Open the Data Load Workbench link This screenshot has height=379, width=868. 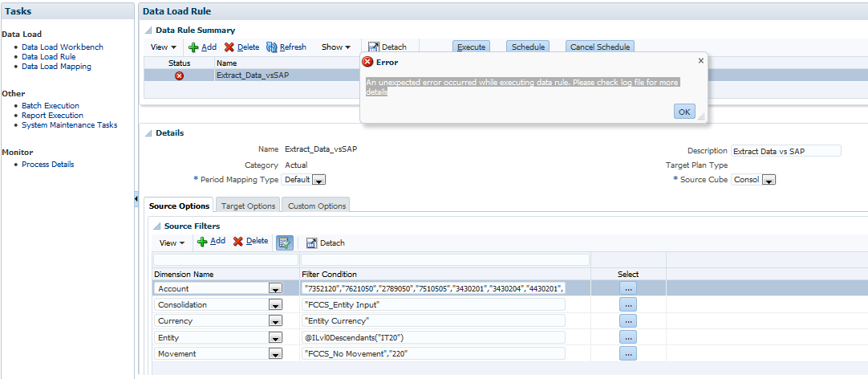click(x=63, y=47)
